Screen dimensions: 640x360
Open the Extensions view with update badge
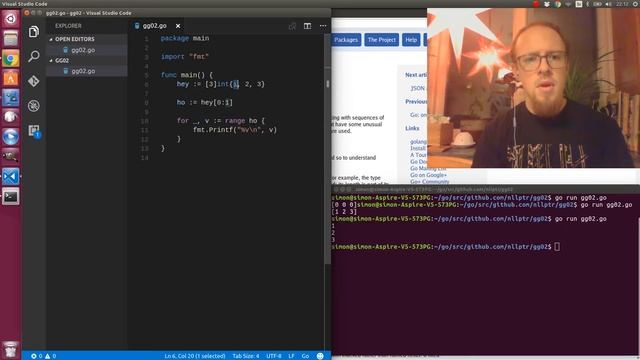point(34,131)
